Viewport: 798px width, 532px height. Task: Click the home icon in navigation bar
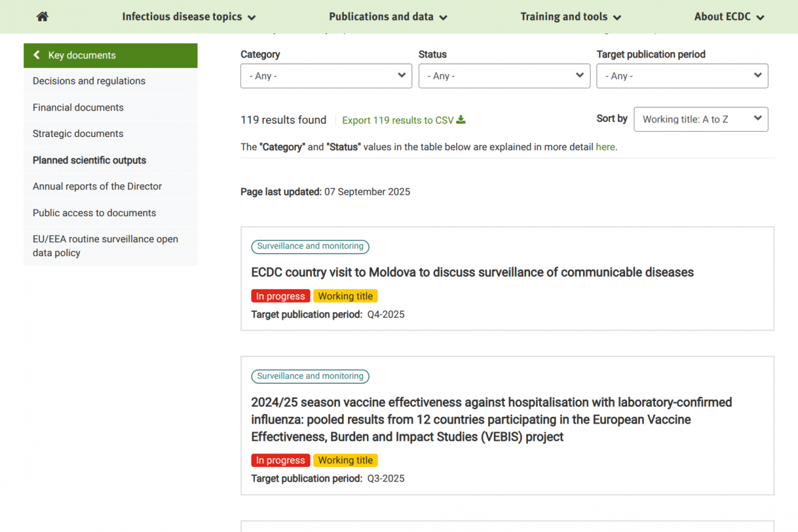(43, 17)
